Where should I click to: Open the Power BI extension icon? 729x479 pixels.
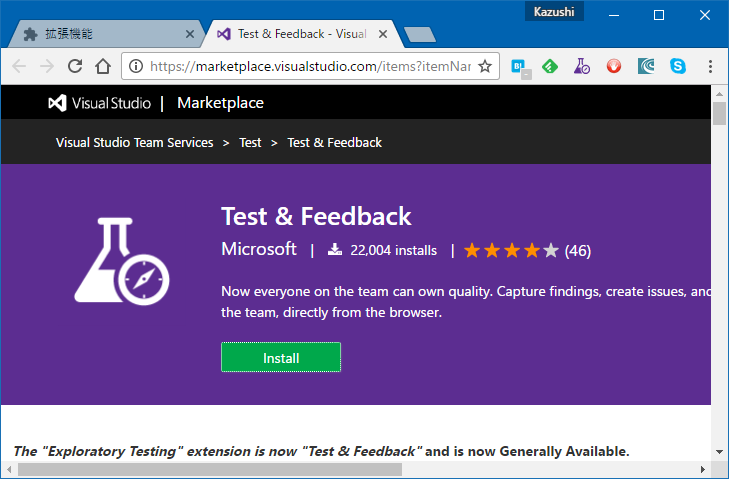click(520, 68)
